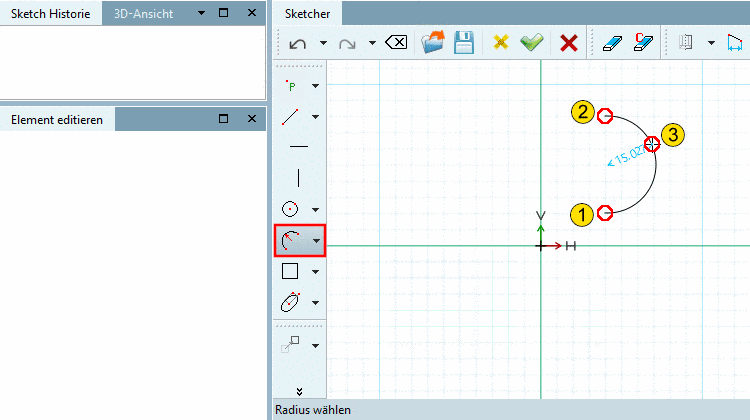Screen dimensions: 750x420
Task: Expand the Rectangle tool options arrow
Action: click(x=316, y=272)
